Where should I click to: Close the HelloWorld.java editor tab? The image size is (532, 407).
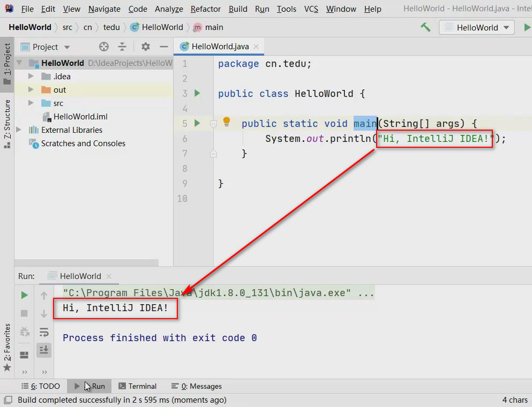pos(257,47)
